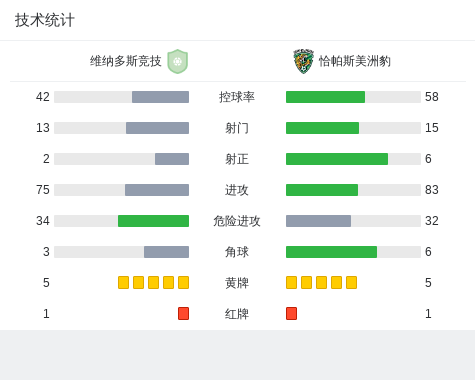Viewport: 475px width, 380px height.
Task: Click the green possession bar showing 58
Action: point(325,97)
